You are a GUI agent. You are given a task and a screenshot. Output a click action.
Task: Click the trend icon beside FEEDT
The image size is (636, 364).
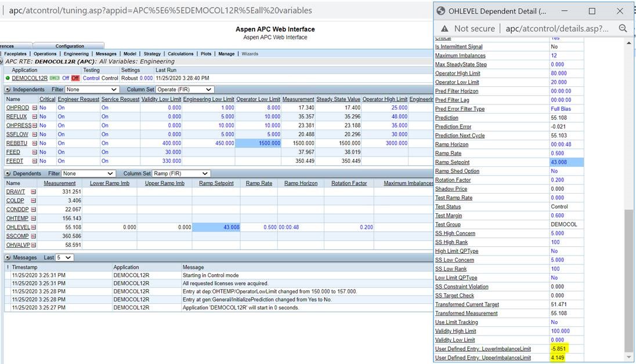click(34, 161)
